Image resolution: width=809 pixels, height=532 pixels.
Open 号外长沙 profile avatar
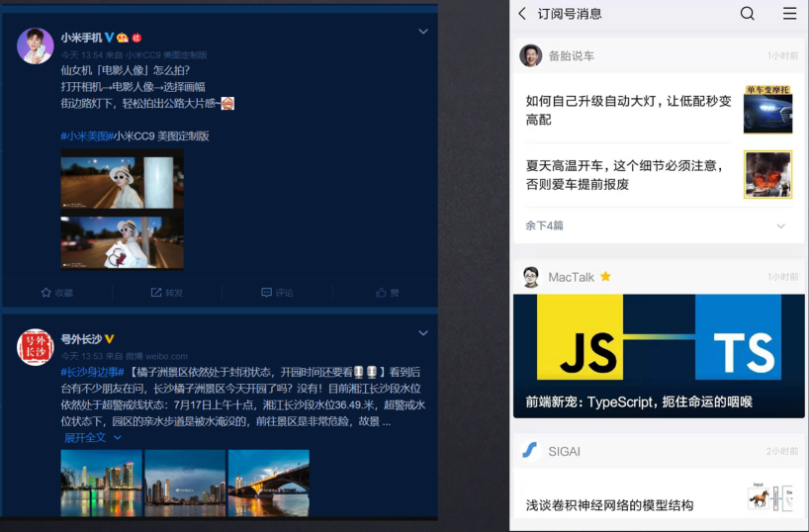click(35, 347)
